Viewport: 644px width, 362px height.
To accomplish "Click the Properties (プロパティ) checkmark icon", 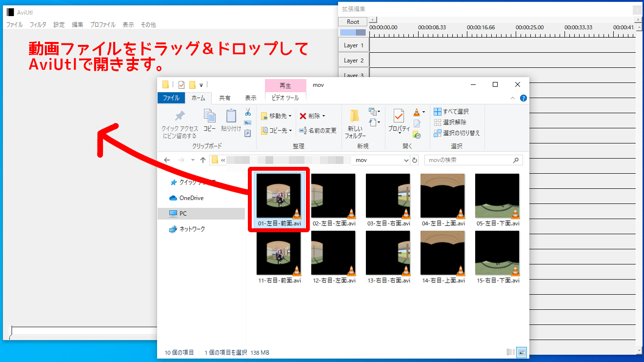I will [x=399, y=116].
